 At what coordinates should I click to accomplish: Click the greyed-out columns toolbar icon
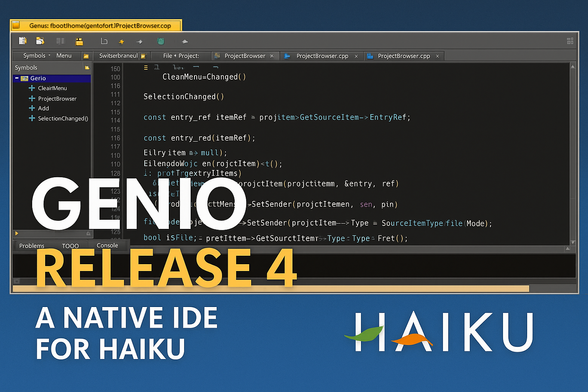[60, 41]
